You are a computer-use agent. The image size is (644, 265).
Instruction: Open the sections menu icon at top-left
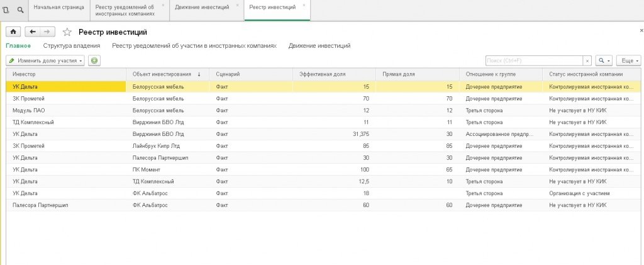tap(6, 9)
